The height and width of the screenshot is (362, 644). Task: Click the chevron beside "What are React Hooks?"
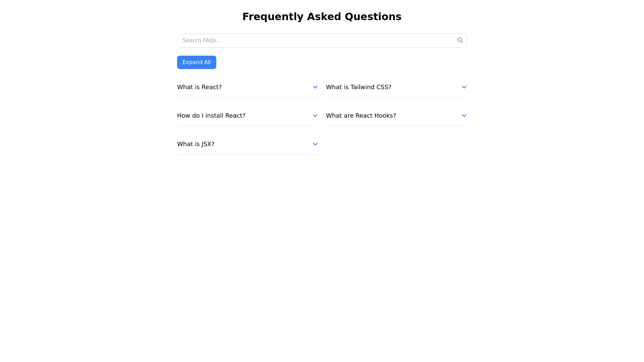coord(464,115)
